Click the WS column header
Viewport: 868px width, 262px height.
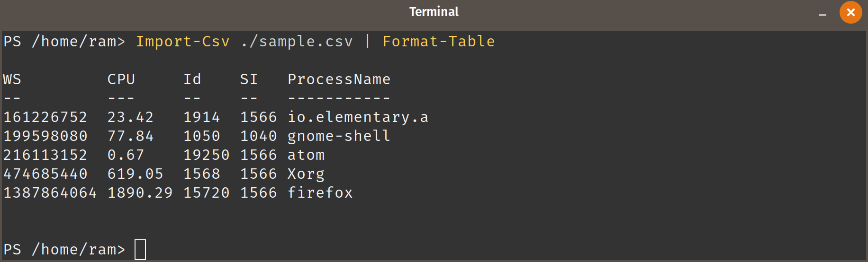click(12, 79)
